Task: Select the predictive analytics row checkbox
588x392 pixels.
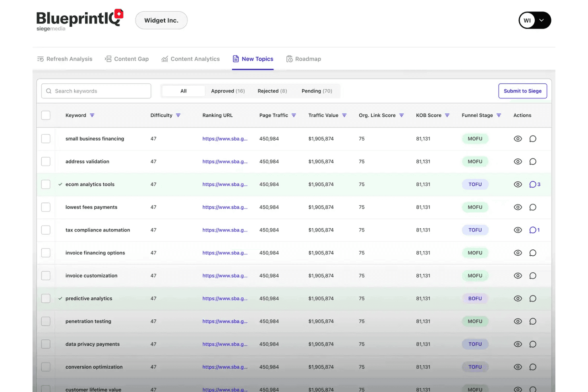Action: pos(46,299)
